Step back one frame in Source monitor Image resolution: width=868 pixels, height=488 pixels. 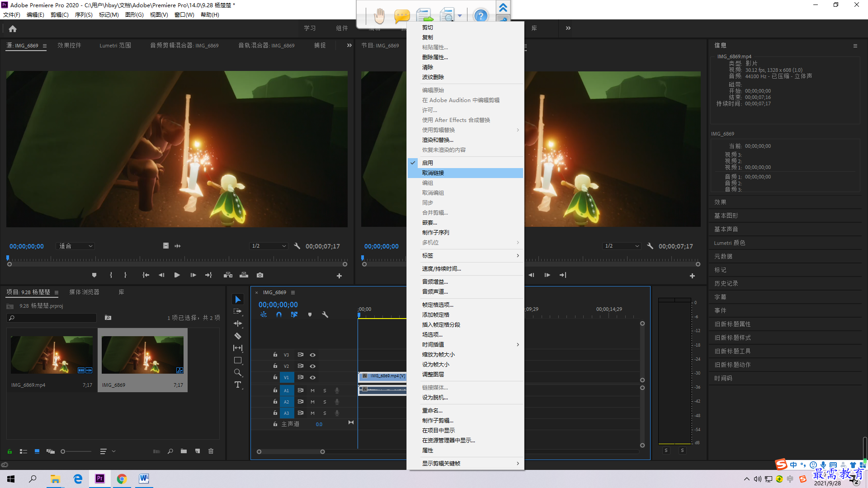click(161, 275)
